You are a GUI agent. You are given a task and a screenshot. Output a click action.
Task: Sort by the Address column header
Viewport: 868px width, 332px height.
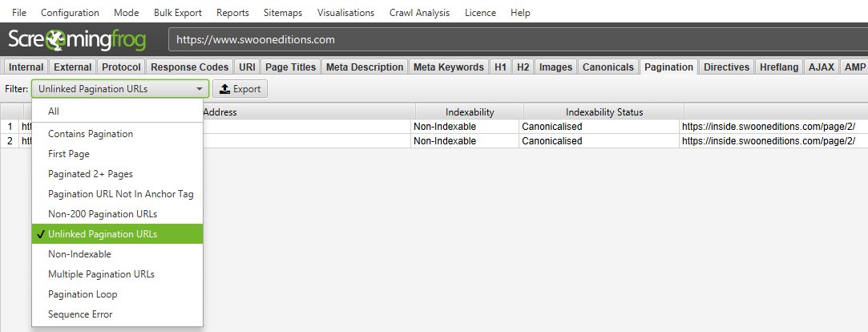coord(220,112)
